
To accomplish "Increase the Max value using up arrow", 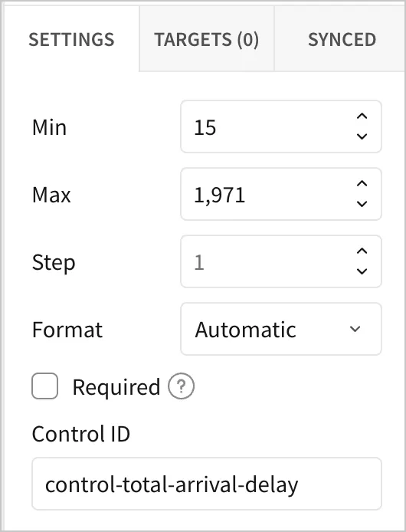I will pyautogui.click(x=362, y=184).
